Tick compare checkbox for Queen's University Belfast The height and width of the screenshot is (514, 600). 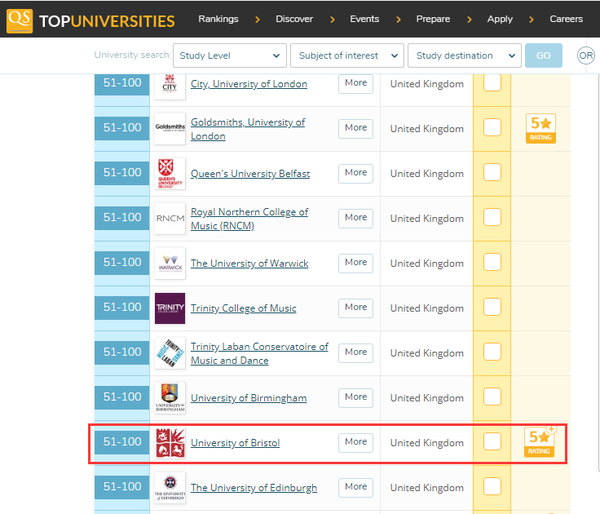(x=492, y=172)
